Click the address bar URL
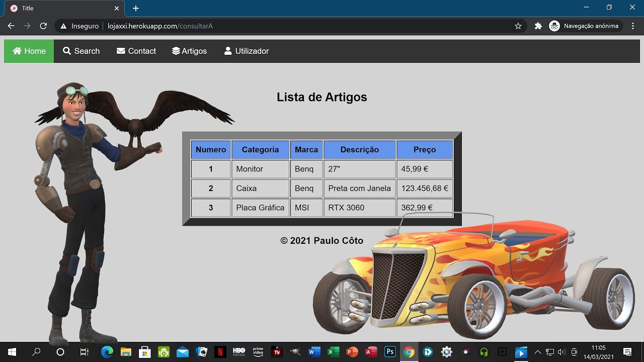Image resolution: width=644 pixels, height=362 pixels. (160, 26)
